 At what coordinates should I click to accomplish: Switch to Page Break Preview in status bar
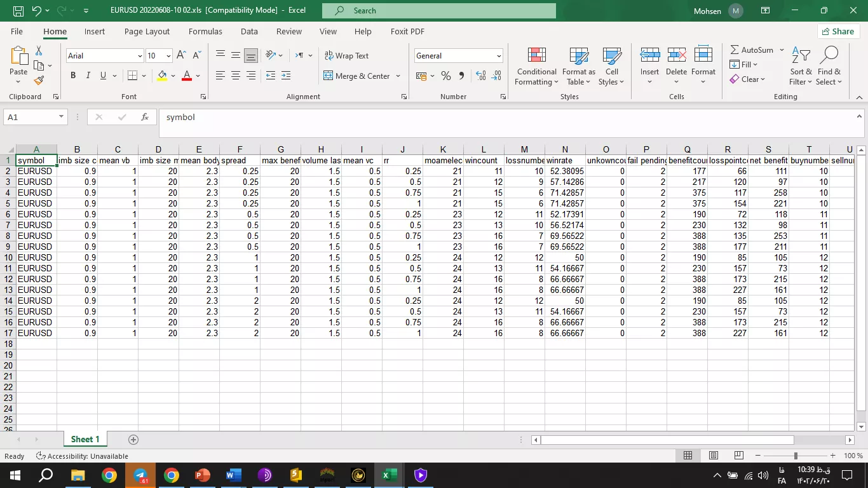[x=739, y=456]
